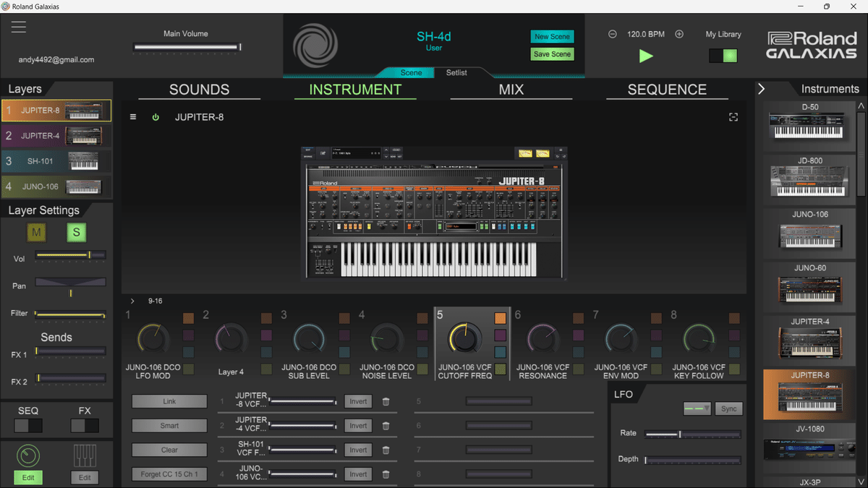Switch to the MIX tab
This screenshot has height=488, width=868.
511,90
